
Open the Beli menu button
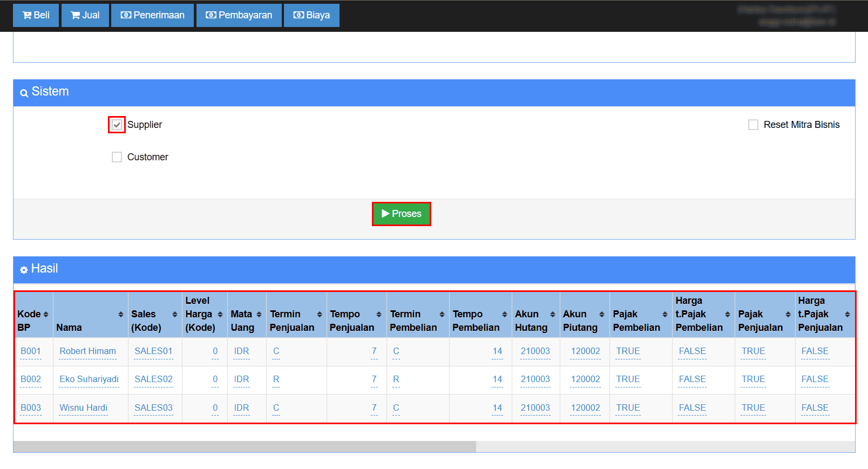pyautogui.click(x=36, y=15)
